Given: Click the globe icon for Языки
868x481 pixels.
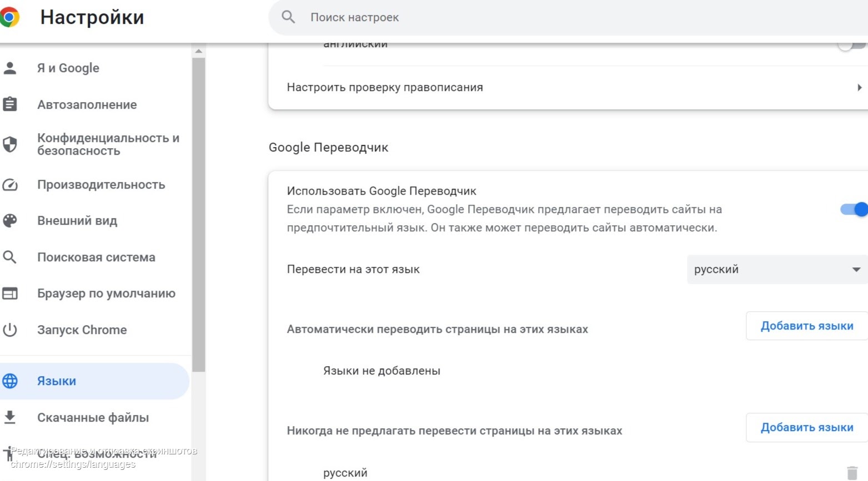Looking at the screenshot, I should (x=10, y=381).
